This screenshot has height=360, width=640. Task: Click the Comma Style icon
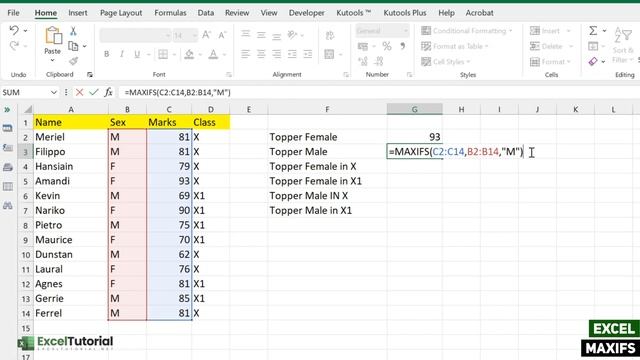(402, 46)
